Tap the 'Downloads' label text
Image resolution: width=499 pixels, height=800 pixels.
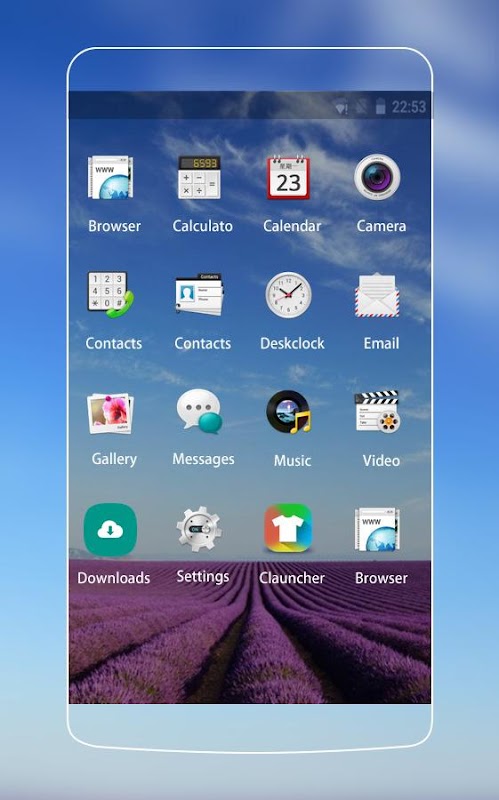click(x=114, y=578)
